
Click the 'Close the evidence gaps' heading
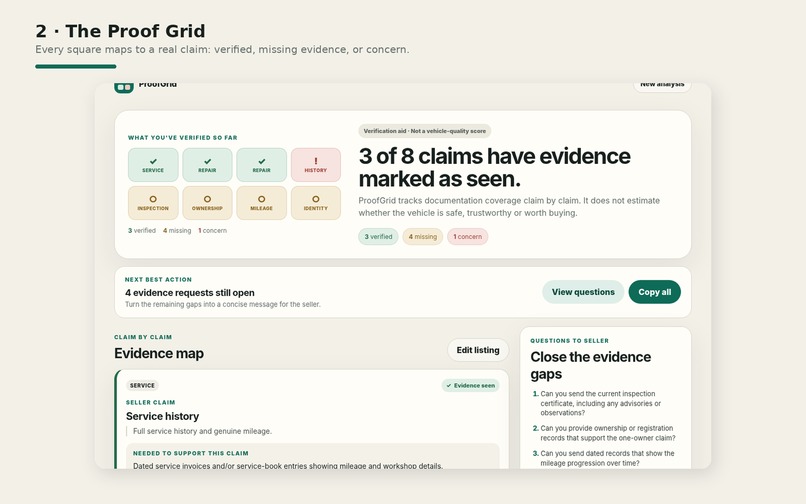tap(591, 365)
